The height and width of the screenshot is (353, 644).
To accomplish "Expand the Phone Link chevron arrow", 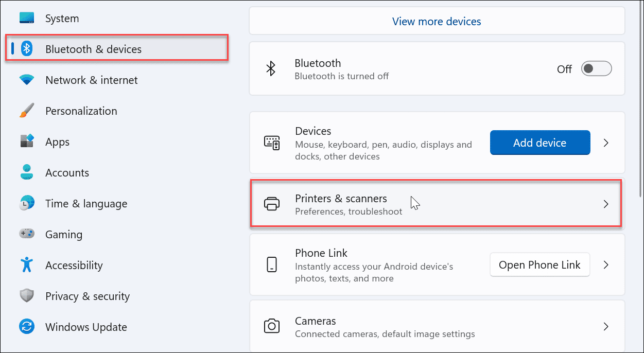I will [x=606, y=265].
